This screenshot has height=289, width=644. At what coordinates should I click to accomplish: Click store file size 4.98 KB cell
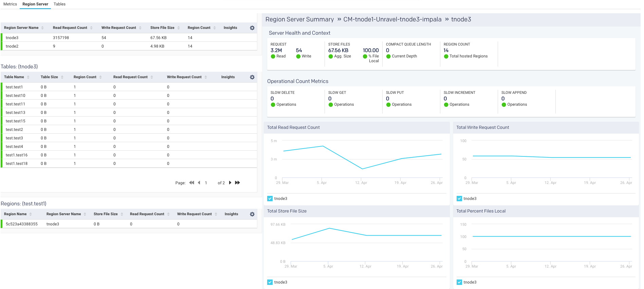[157, 46]
